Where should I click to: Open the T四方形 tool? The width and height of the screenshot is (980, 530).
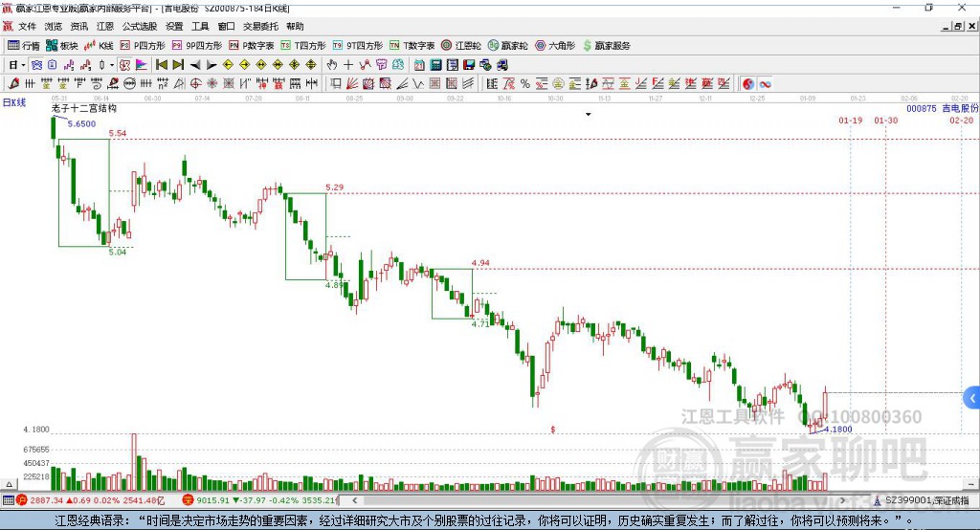coord(303,46)
